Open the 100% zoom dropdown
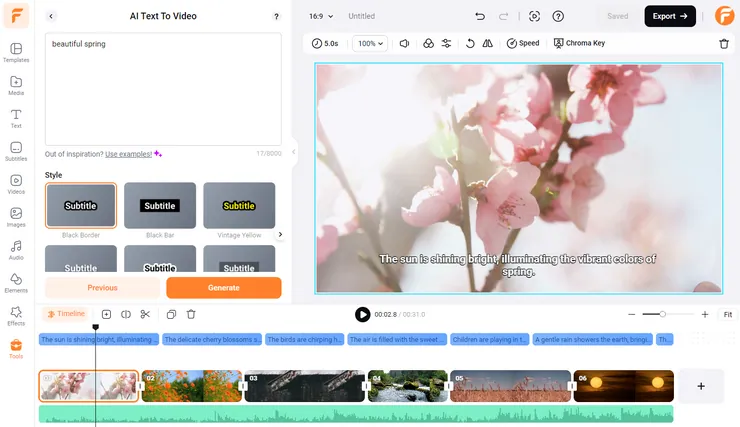Screen dimensions: 740x427 [370, 43]
